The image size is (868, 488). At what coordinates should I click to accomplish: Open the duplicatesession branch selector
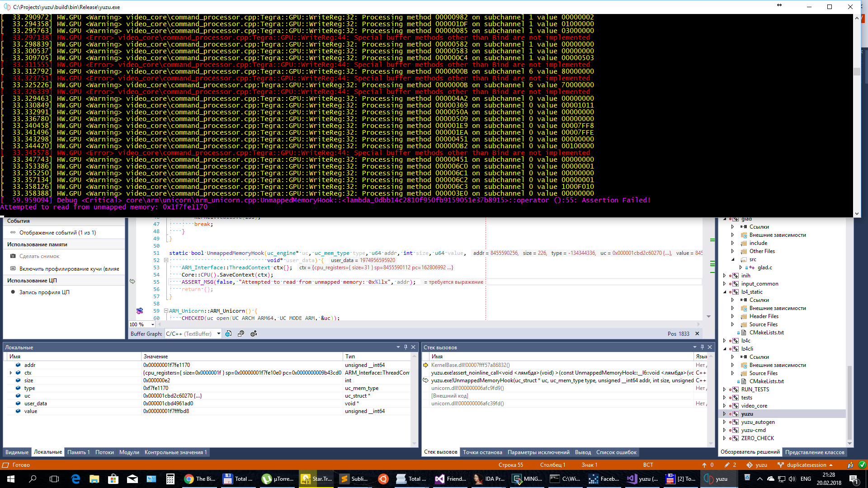[x=805, y=465]
